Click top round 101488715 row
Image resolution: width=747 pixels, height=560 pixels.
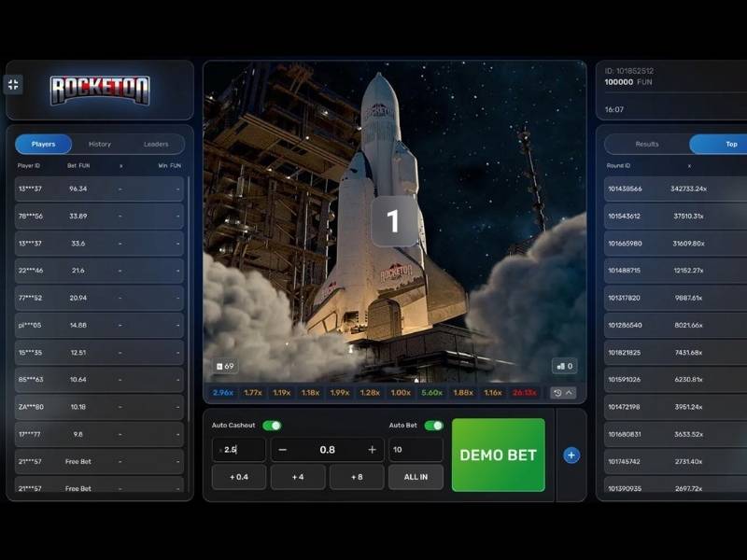(x=675, y=271)
